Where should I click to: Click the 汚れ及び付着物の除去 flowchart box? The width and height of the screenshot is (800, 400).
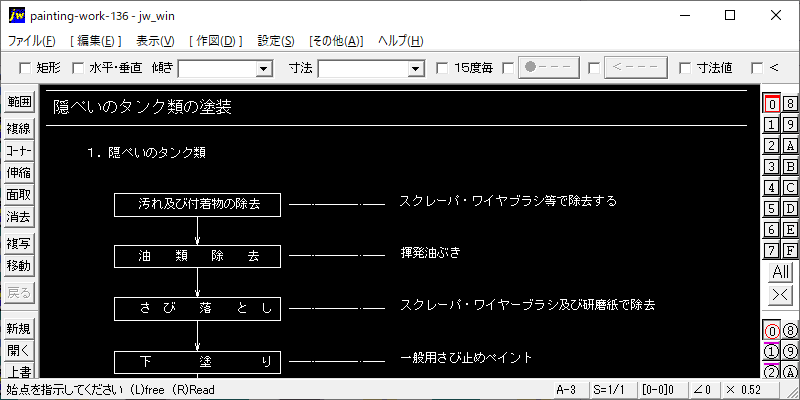coord(197,205)
